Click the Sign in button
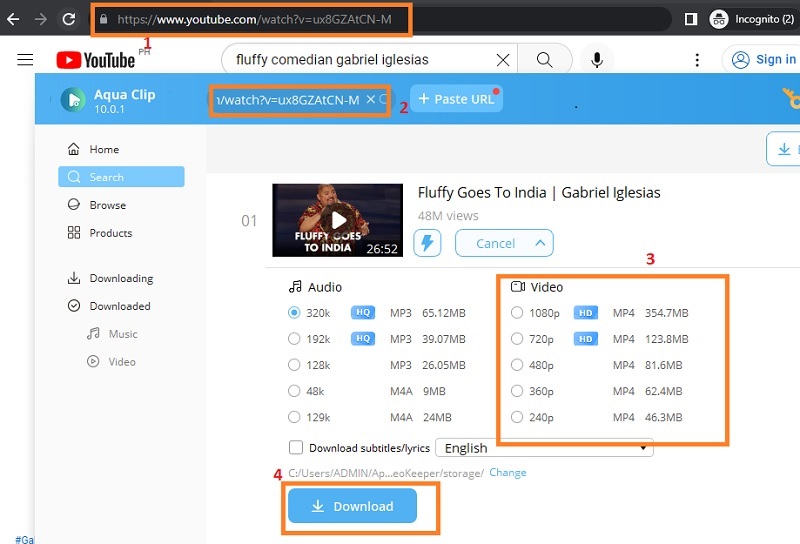 [x=763, y=60]
